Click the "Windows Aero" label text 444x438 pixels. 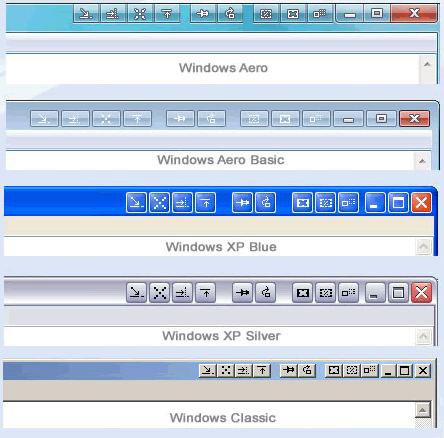click(x=223, y=68)
